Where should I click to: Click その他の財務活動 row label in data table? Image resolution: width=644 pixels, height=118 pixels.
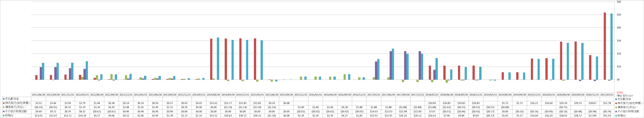pos(16,111)
